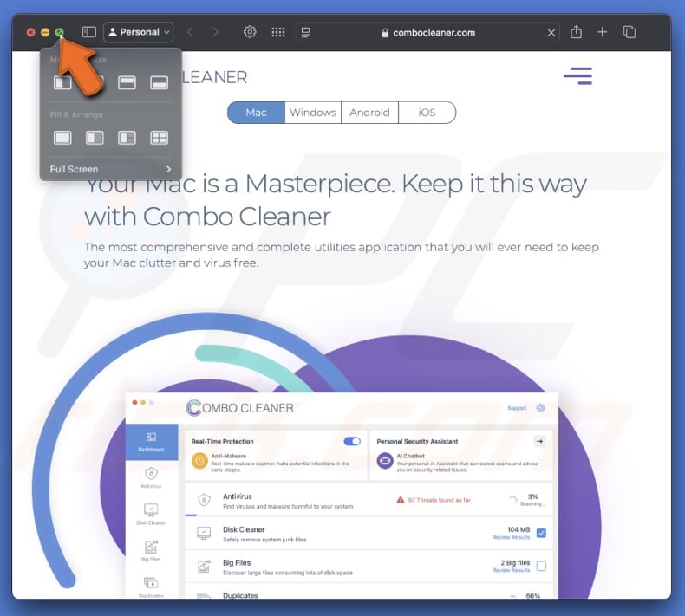Viewport: 685px width, 616px height.
Task: Open Combo Cleaner settings gear
Action: [540, 408]
